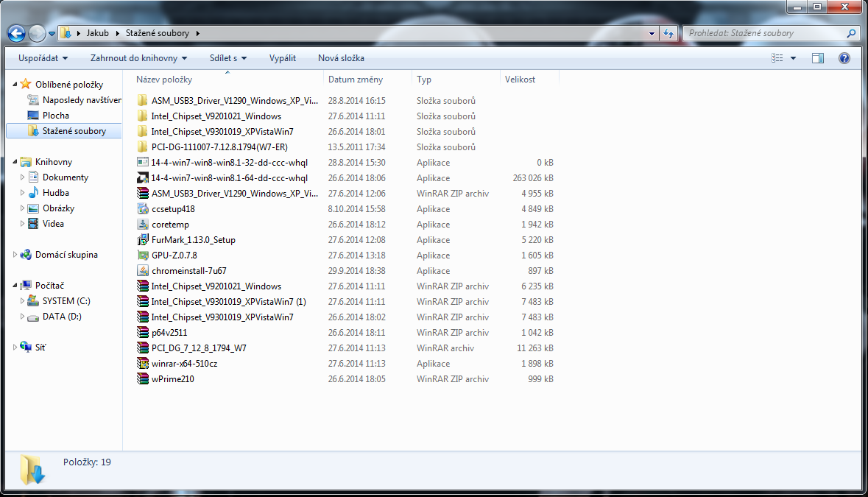Click the WinRAR archiv type cell

point(445,349)
